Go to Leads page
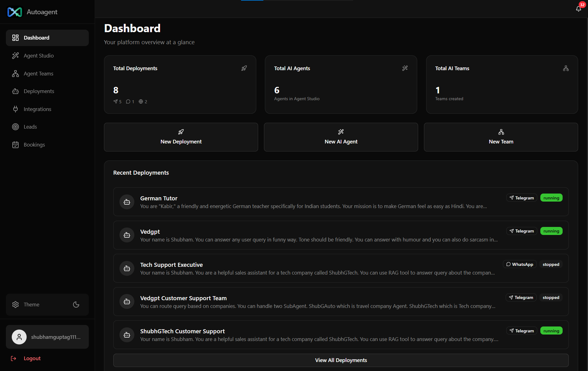The height and width of the screenshot is (371, 588). (x=47, y=127)
